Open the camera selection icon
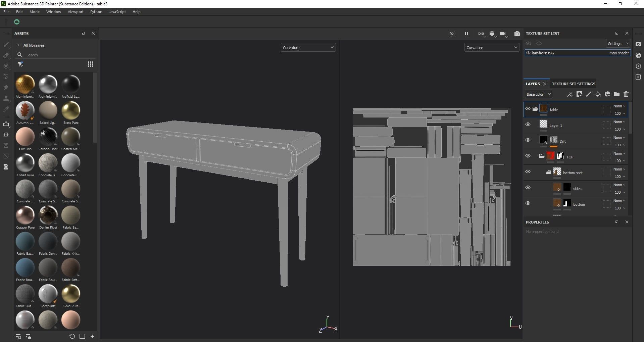 point(503,34)
